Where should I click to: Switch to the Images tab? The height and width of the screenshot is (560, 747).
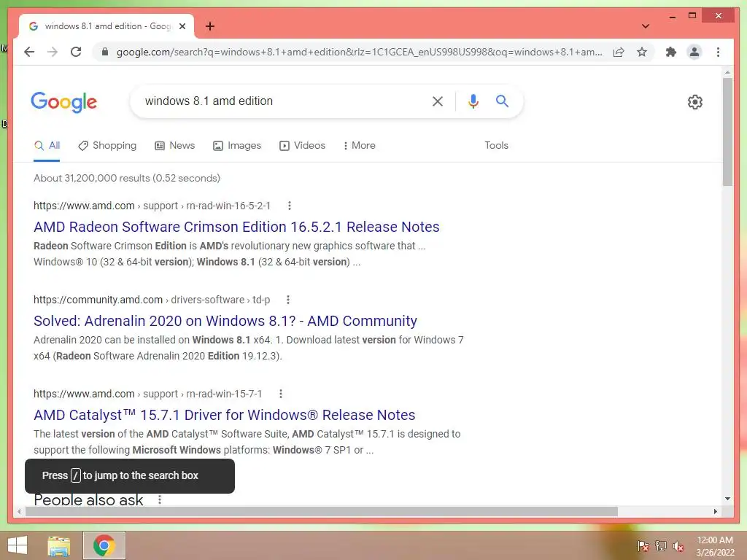[x=237, y=146]
